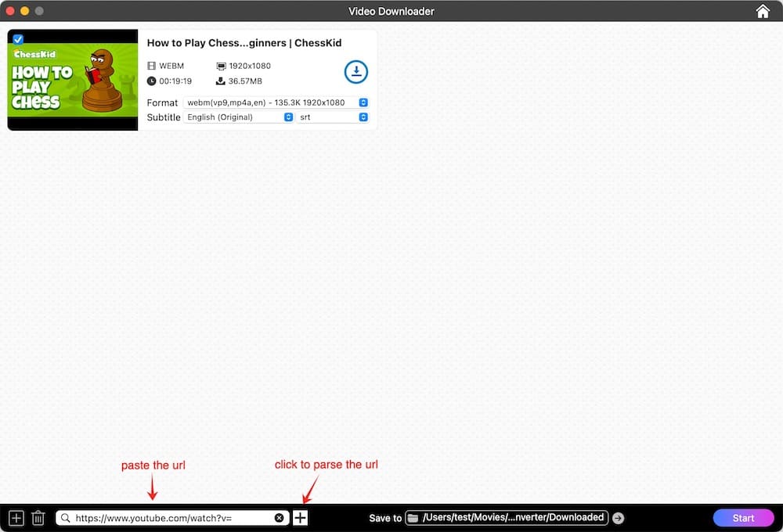Delete selected items with trash icon

(38, 518)
